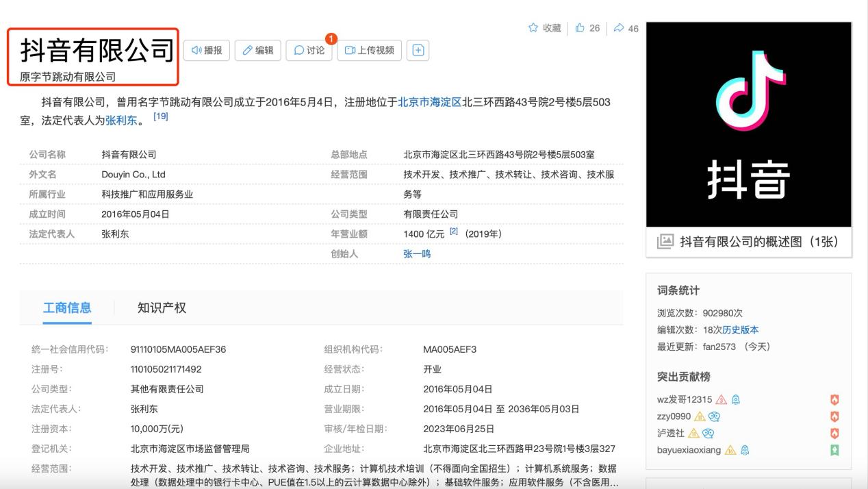
Task: Click the level 3 triangle badge of wz发哥12315
Action: click(x=721, y=399)
